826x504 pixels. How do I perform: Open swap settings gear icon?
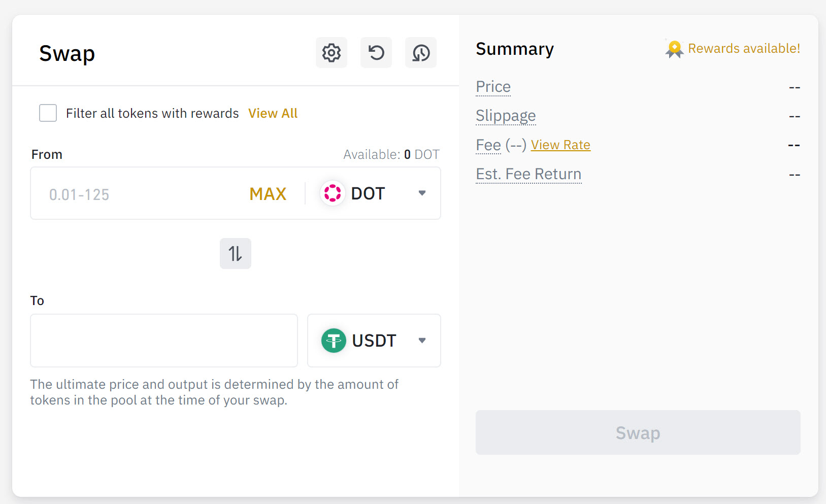(x=332, y=52)
